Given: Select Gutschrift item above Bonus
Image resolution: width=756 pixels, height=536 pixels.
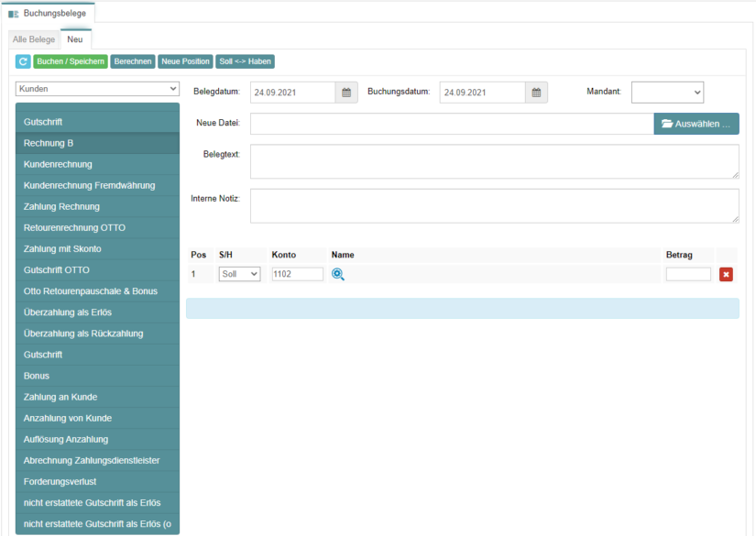Looking at the screenshot, I should click(97, 355).
